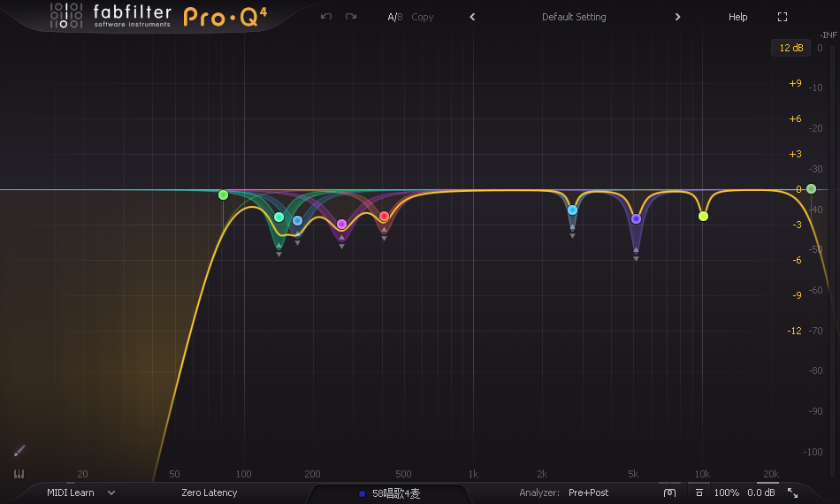
Task: Enter full screen mode
Action: (782, 17)
